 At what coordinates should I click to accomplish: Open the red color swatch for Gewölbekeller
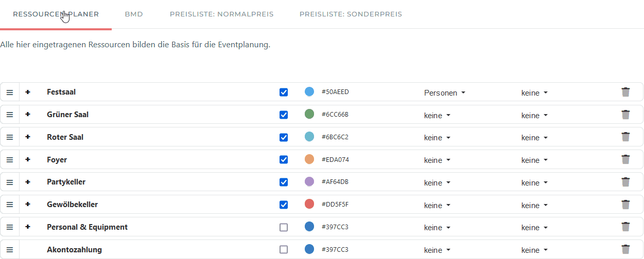309,204
